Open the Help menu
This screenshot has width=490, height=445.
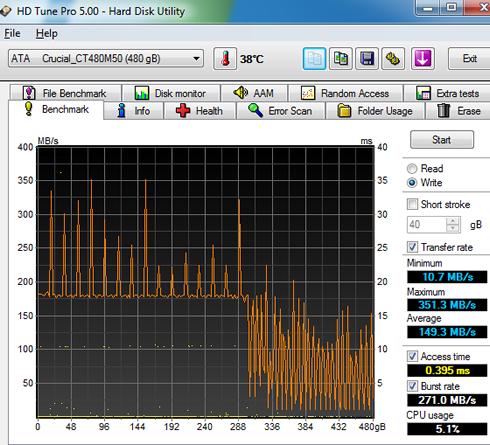point(47,33)
